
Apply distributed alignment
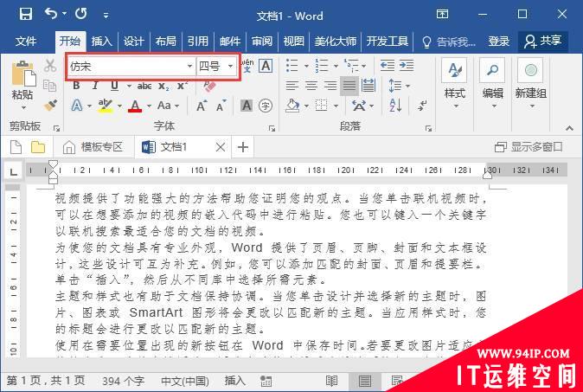point(368,86)
